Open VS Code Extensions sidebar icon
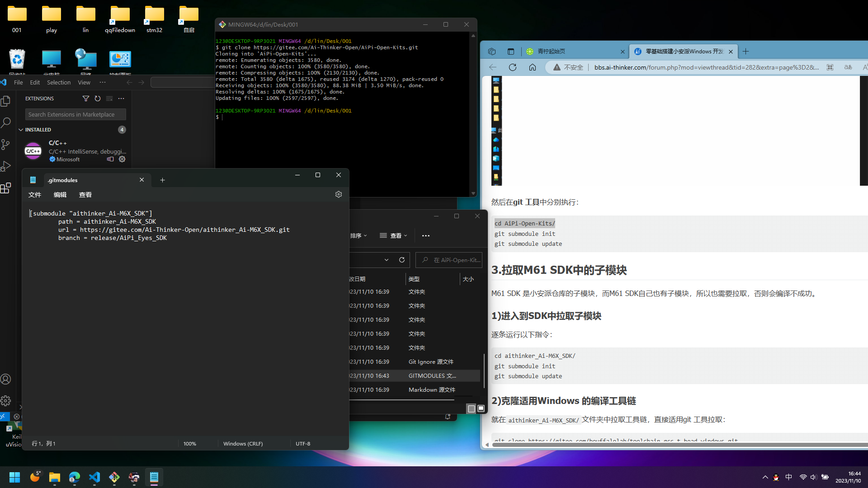868x488 pixels. tap(6, 188)
